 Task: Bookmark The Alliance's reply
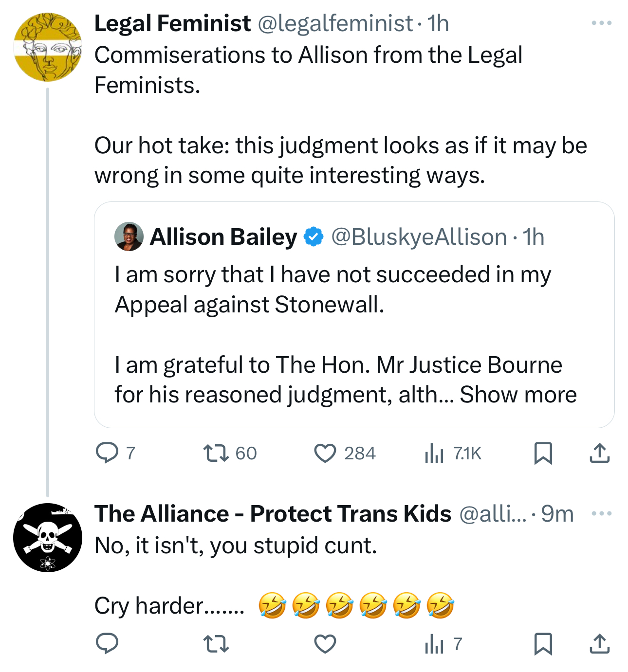click(543, 644)
